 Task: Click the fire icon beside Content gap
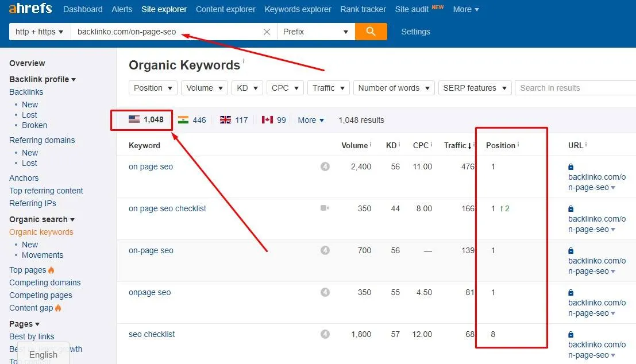pyautogui.click(x=58, y=308)
